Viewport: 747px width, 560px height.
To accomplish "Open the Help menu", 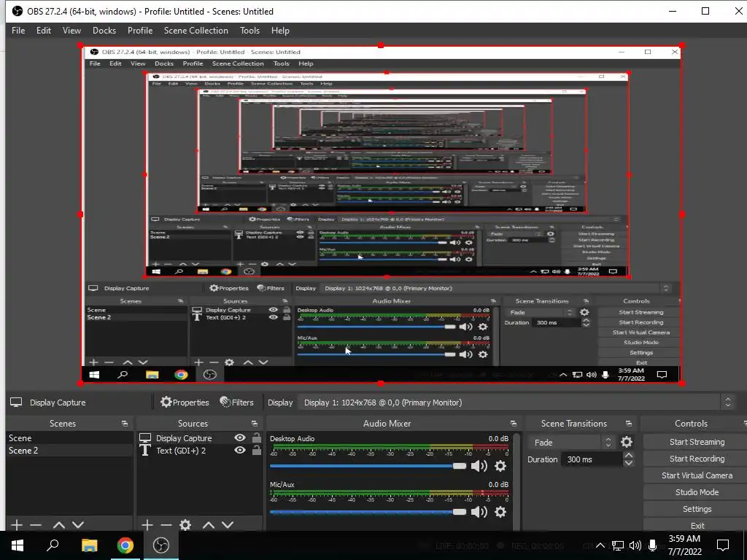I will pyautogui.click(x=280, y=31).
